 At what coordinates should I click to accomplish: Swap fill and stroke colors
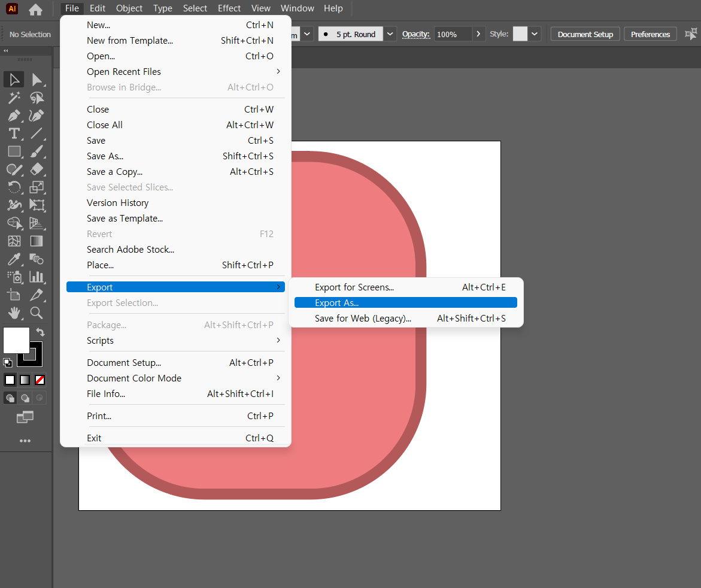pyautogui.click(x=40, y=332)
